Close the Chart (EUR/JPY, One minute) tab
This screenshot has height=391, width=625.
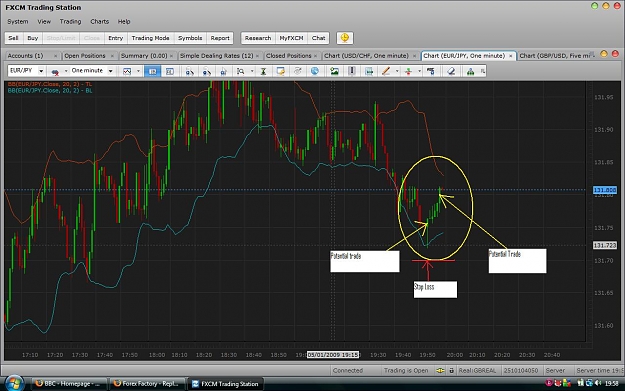511,56
